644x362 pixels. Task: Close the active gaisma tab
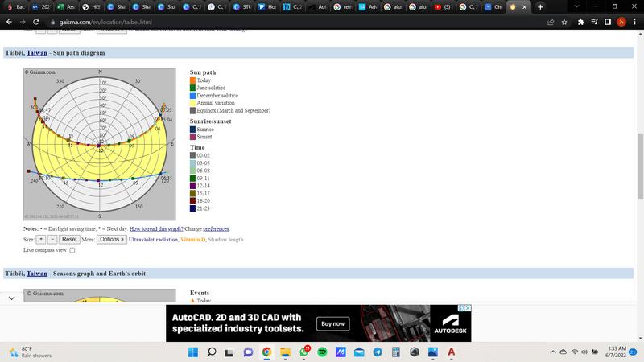pos(525,7)
